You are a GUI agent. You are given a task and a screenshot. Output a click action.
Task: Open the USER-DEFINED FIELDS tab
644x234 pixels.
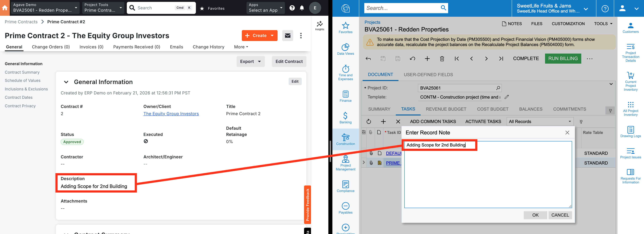point(428,74)
